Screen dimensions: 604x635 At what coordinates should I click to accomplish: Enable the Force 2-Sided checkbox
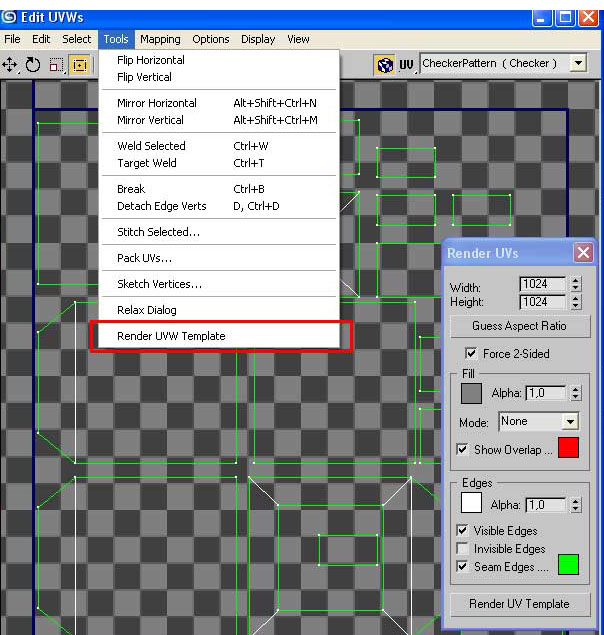(x=472, y=354)
